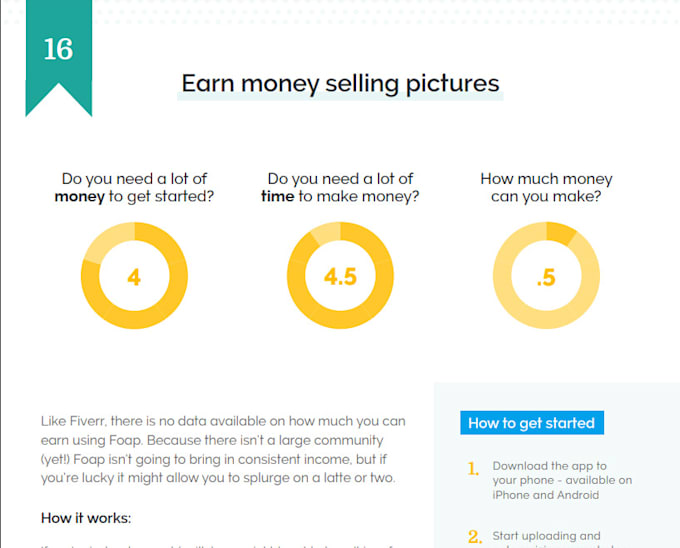The image size is (680, 548).
Task: Click the How much money can you make text
Action: (x=546, y=187)
